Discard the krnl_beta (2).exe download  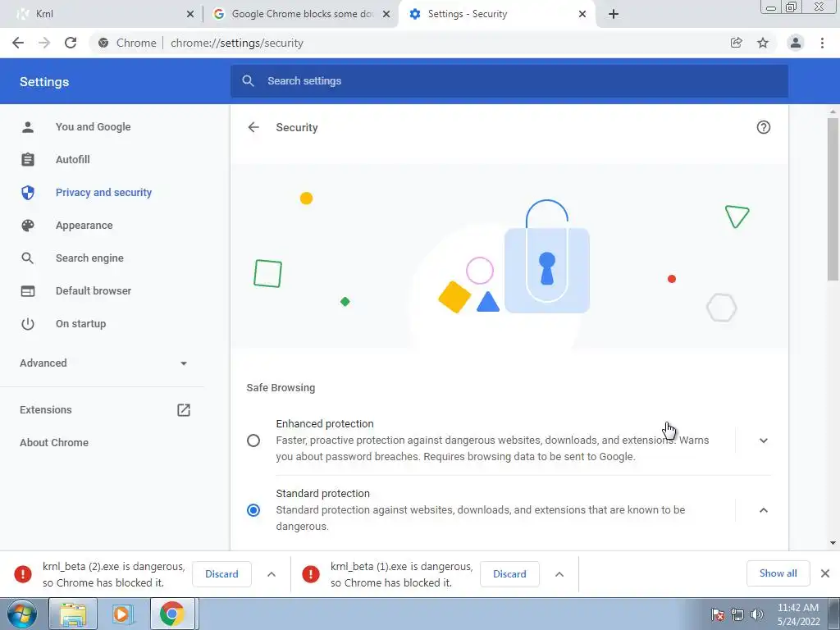coord(221,573)
